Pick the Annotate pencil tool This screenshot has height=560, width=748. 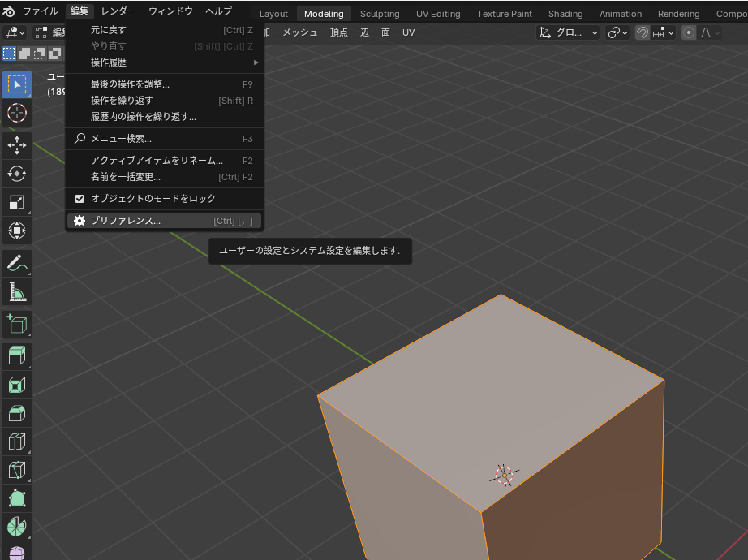tap(16, 263)
